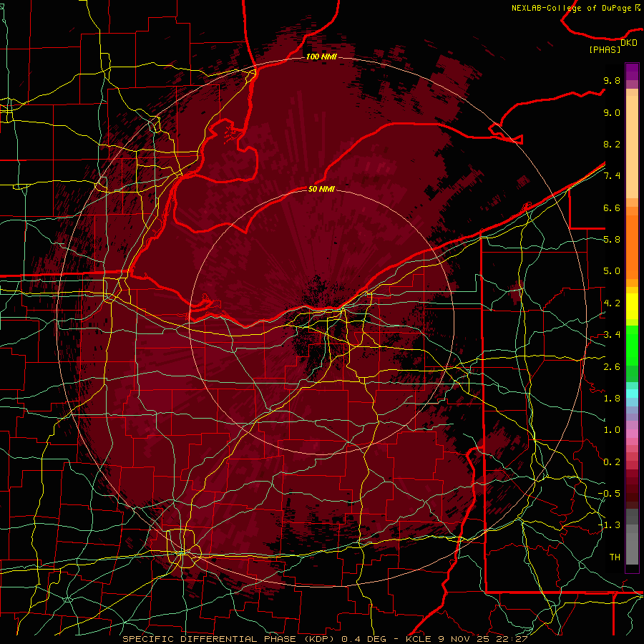Screen dimensions: 644x644
Task: Click the [PHAS] units label
Action: (x=605, y=49)
